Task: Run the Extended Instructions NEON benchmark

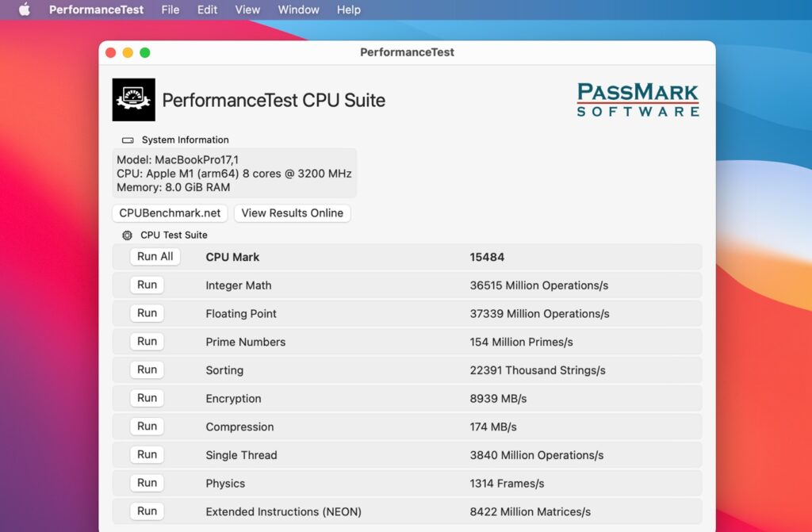Action: pos(147,511)
